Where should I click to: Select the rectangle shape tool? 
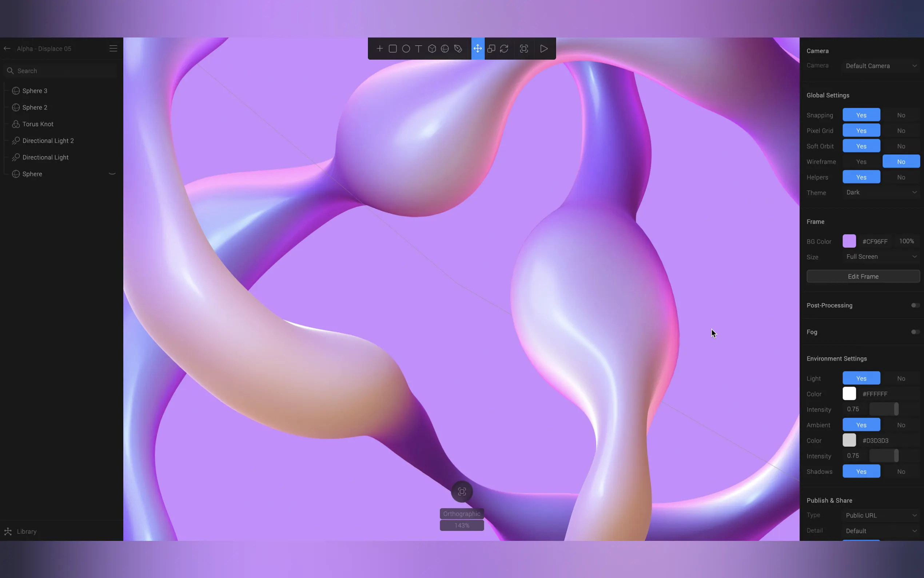393,48
